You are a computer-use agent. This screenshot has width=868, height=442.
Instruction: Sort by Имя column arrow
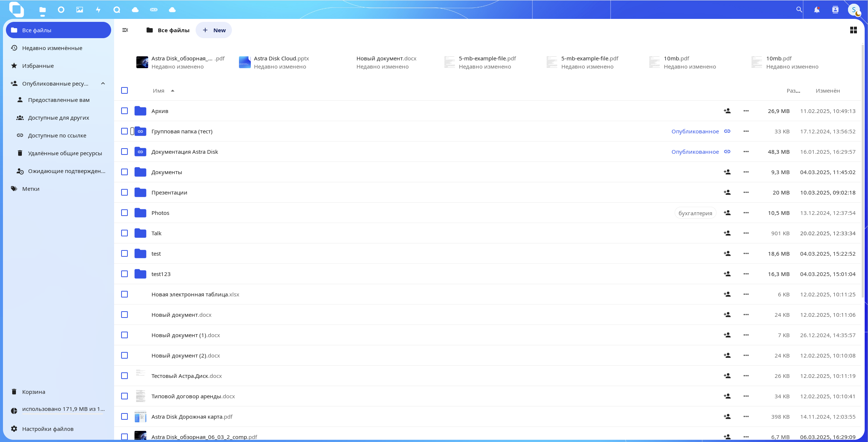(173, 91)
